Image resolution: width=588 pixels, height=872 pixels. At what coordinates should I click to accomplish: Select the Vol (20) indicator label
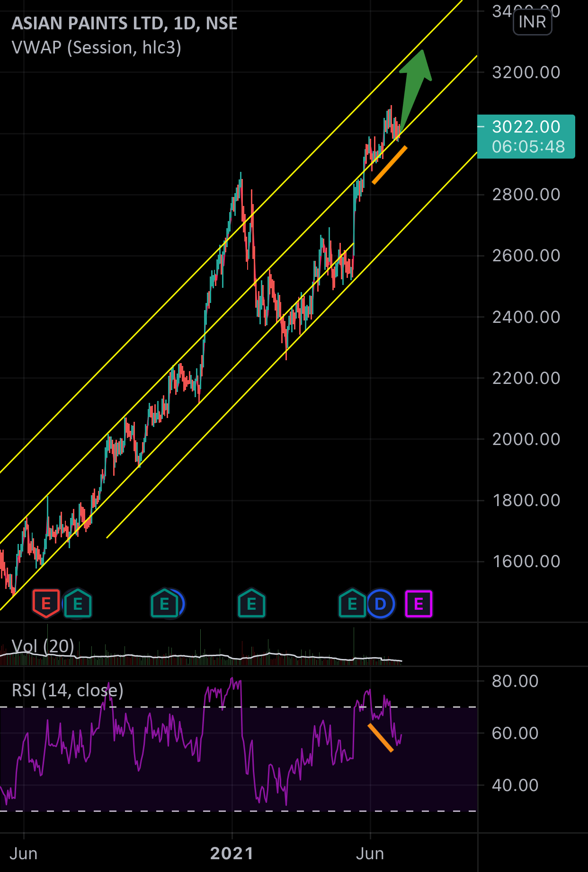point(43,646)
